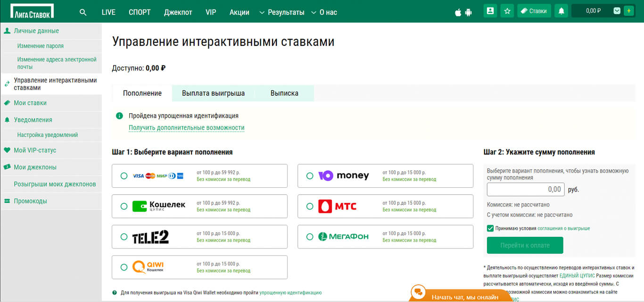Open Джекпот in top menu

pyautogui.click(x=178, y=12)
